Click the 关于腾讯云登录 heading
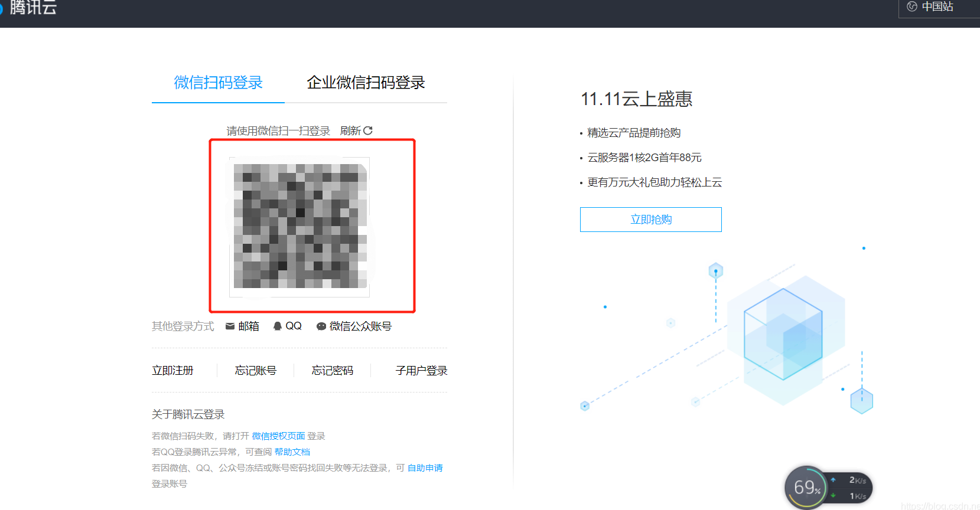980x510 pixels. [x=188, y=414]
